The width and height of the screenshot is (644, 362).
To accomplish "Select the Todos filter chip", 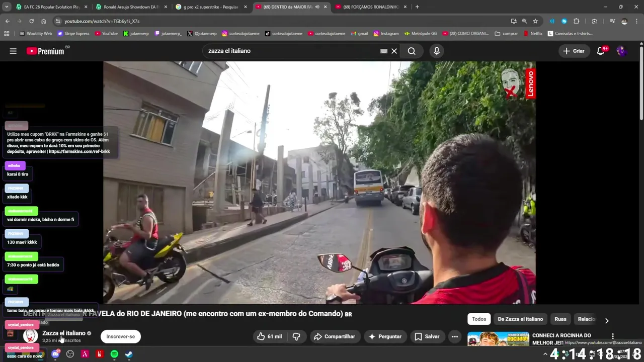I will (x=479, y=319).
